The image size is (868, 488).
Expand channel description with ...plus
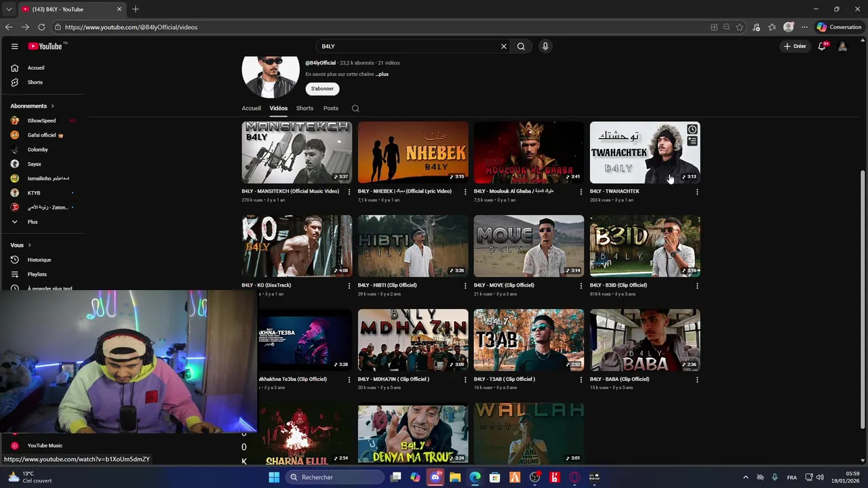(x=382, y=74)
